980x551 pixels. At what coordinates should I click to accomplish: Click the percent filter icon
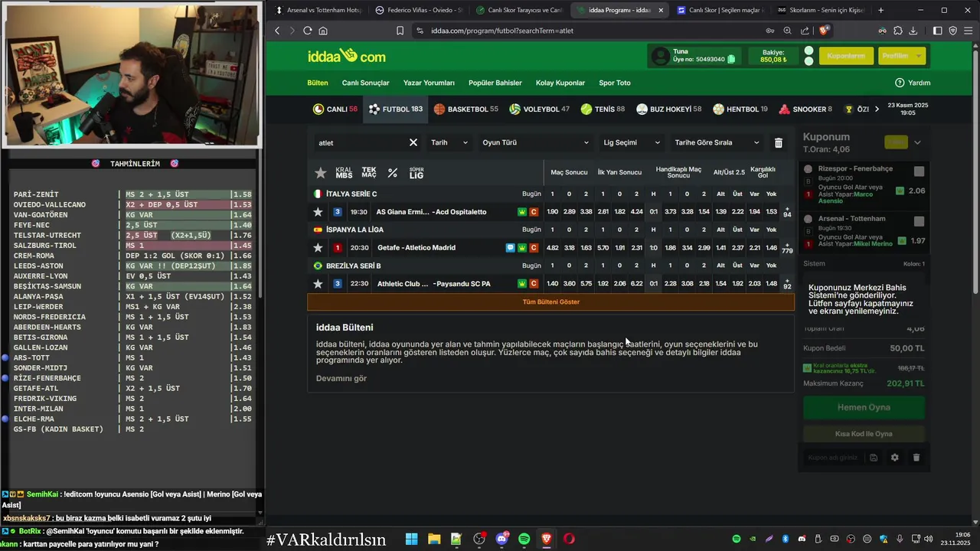coord(393,173)
